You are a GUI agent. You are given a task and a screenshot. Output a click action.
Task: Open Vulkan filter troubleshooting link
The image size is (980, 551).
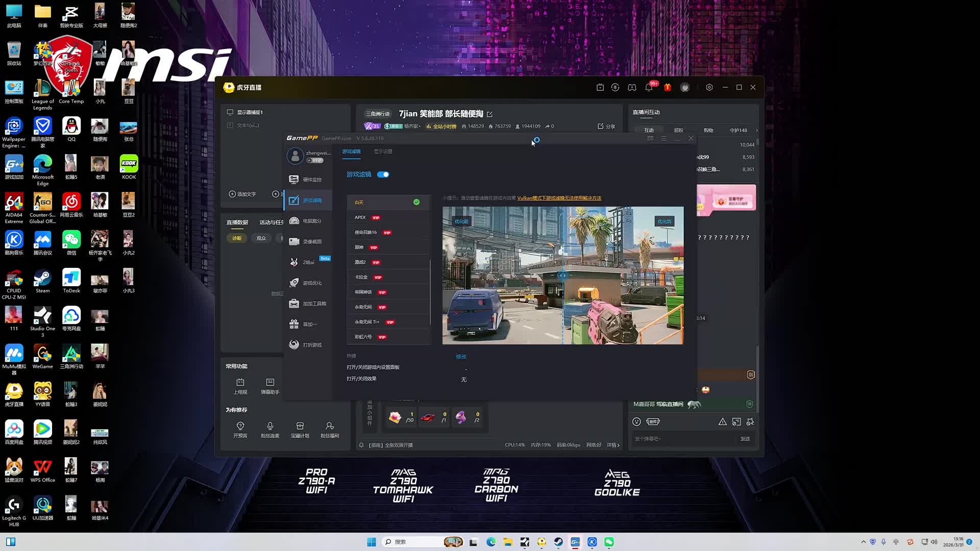(559, 198)
